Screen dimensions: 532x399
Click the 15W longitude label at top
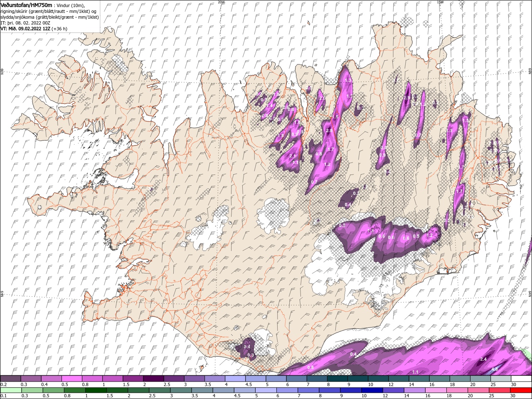pos(440,2)
